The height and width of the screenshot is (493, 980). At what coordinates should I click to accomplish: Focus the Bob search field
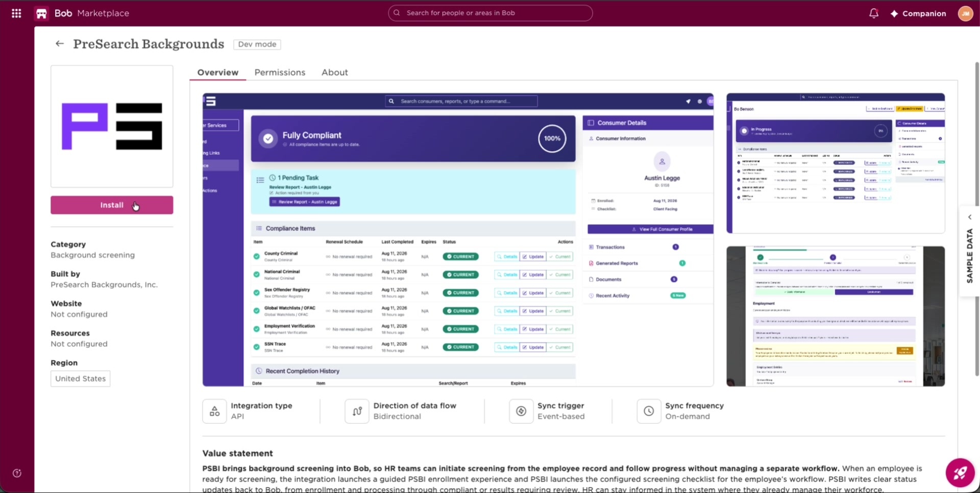490,13
